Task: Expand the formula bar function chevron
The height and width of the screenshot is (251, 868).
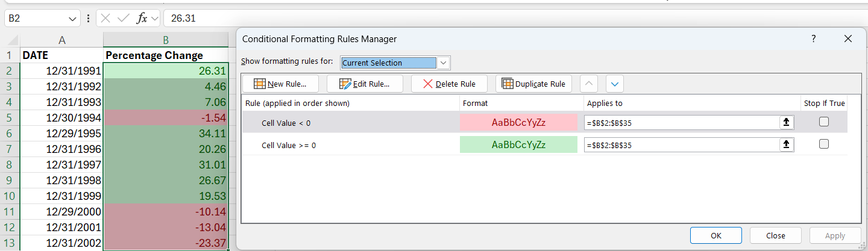Action: point(155,19)
